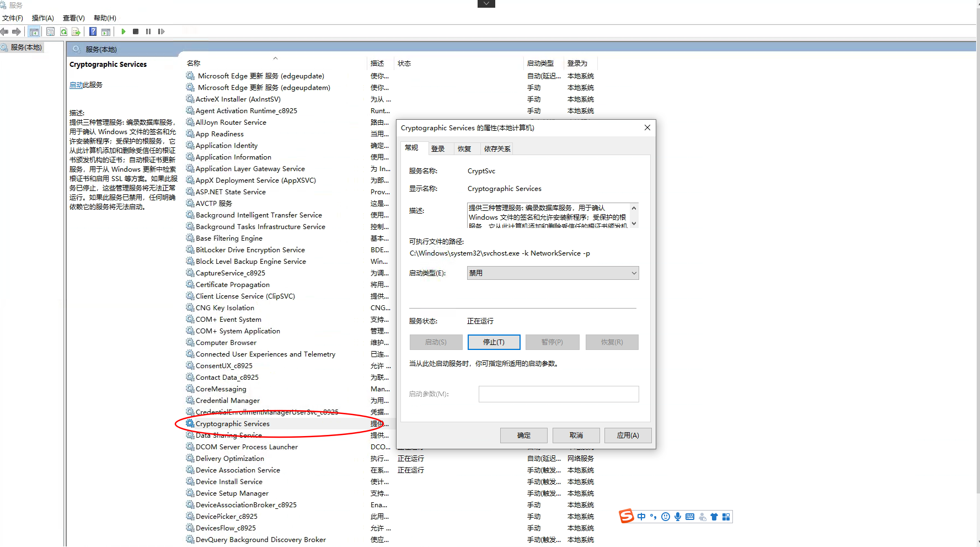
Task: Click the 确定 button
Action: (x=523, y=436)
